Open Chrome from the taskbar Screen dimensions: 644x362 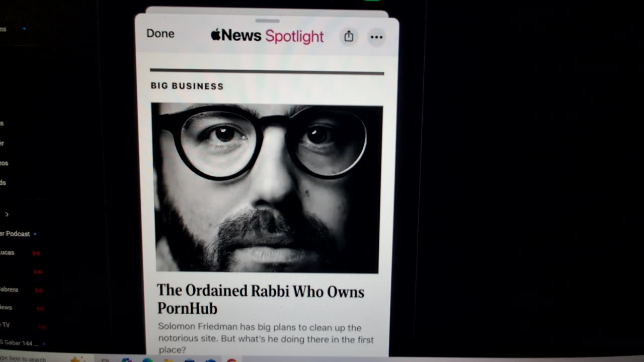click(x=231, y=360)
